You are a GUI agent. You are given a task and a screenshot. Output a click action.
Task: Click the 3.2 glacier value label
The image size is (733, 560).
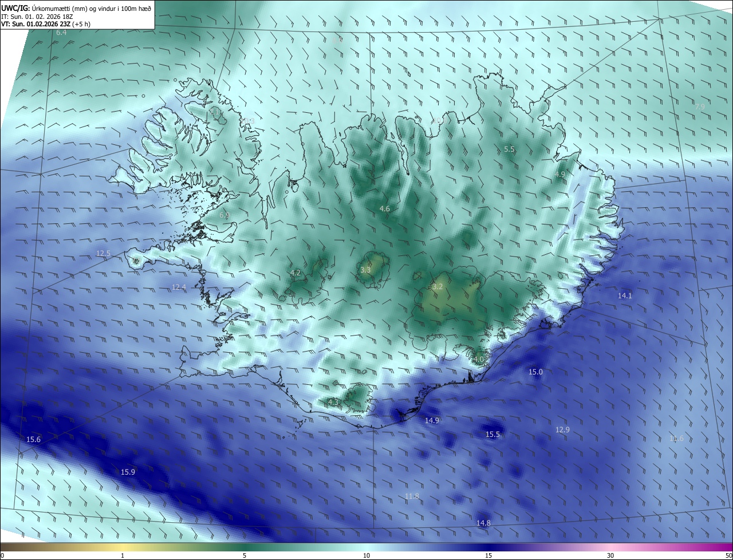pos(438,286)
